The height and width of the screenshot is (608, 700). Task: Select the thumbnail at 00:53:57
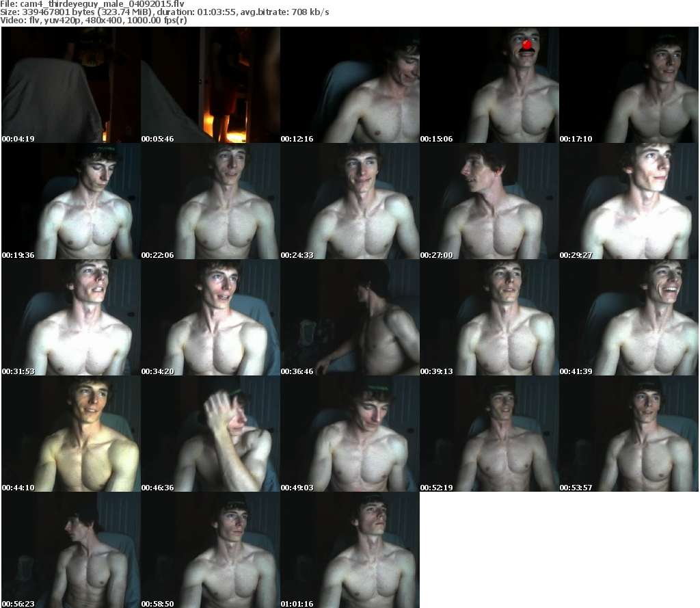pos(629,434)
